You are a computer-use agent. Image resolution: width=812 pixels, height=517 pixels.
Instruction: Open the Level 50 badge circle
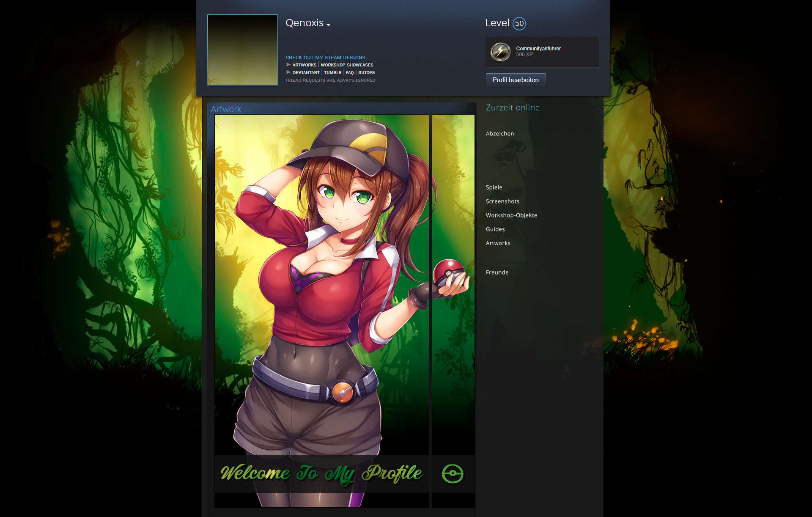[519, 23]
